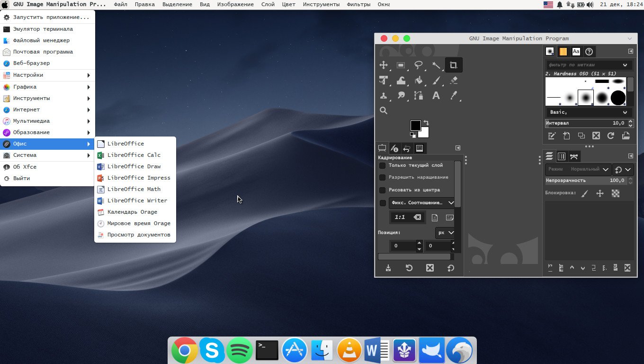Swap foreground and background colors
The height and width of the screenshot is (364, 644).
pyautogui.click(x=426, y=122)
